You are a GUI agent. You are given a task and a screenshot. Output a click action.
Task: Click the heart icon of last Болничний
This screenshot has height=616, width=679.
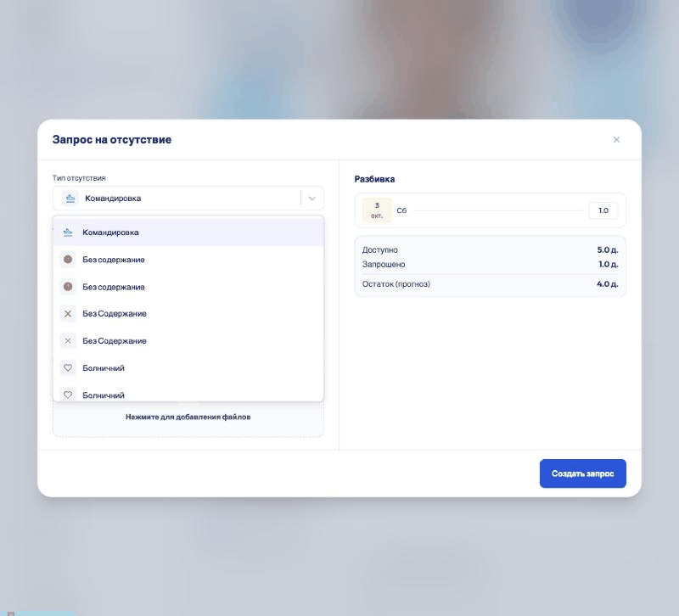tap(68, 395)
